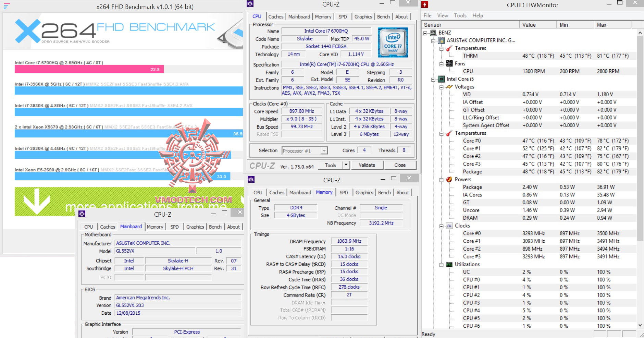Click the HWMonitor scrollbar up arrow
The image size is (644, 338).
(x=640, y=33)
